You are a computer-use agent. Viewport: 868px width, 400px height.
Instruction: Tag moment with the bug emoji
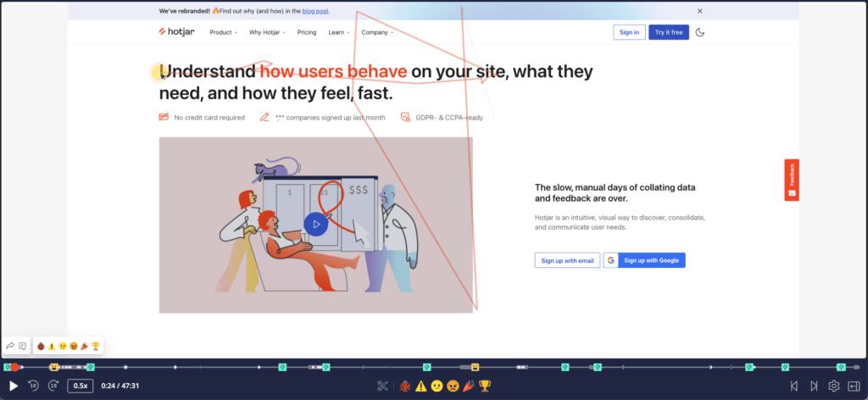(x=405, y=386)
